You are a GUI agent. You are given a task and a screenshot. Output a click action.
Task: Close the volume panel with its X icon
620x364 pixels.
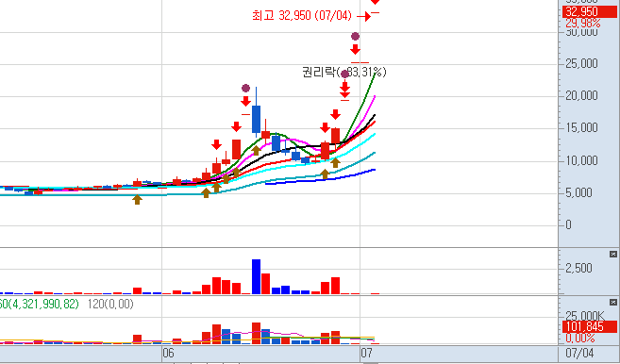coord(612,254)
